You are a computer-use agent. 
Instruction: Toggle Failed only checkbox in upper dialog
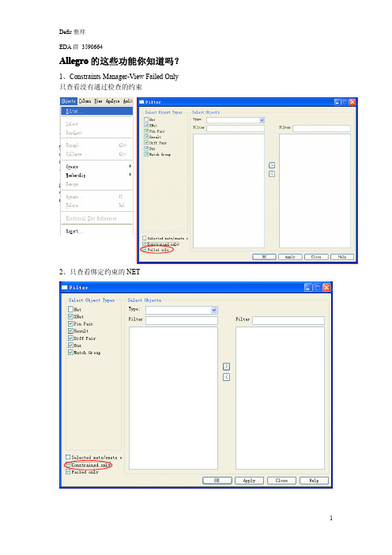point(145,250)
